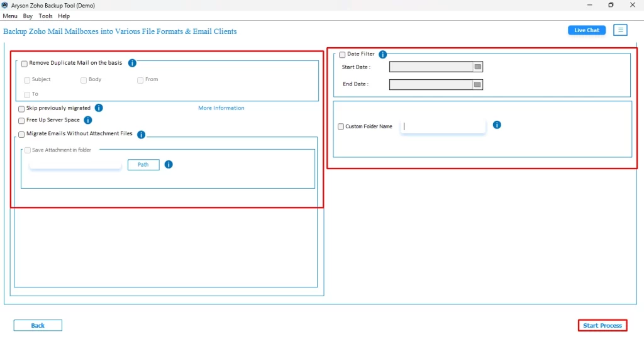
Task: Click info icon beside Migrate Emails Without Attachment
Action: (141, 135)
